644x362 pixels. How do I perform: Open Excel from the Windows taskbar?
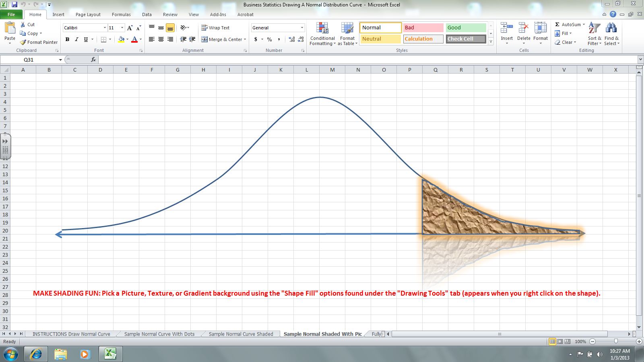click(x=110, y=354)
